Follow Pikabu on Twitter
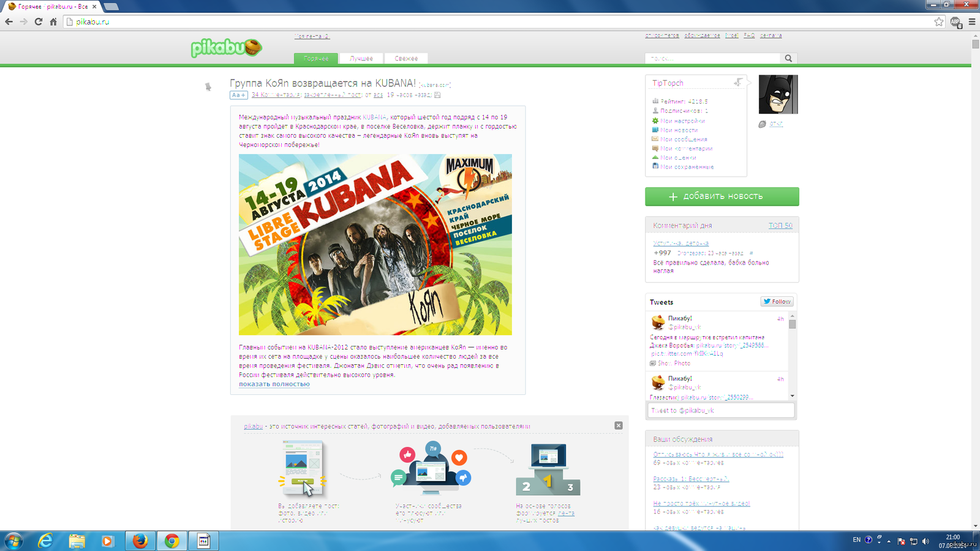The image size is (980, 551). click(x=777, y=301)
